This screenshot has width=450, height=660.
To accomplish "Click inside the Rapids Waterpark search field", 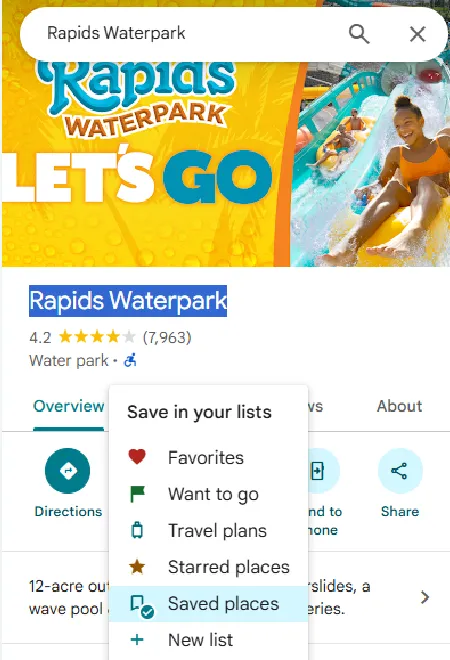I will coord(185,34).
